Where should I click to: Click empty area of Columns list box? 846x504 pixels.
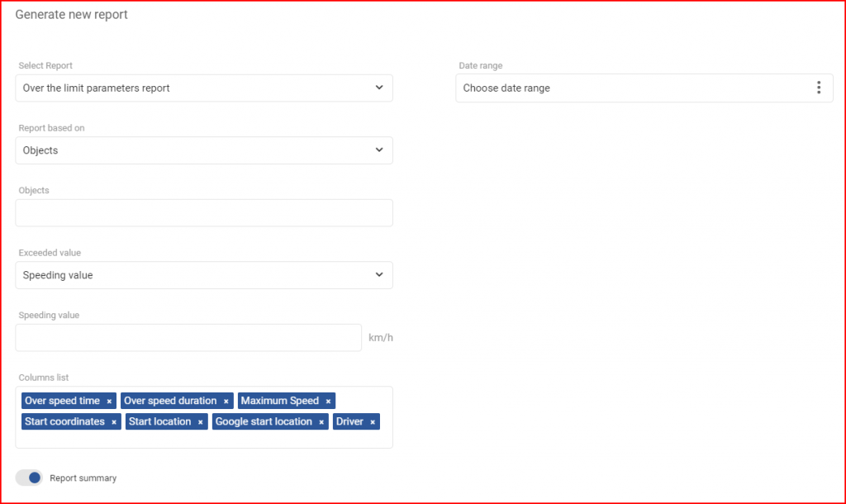point(204,440)
